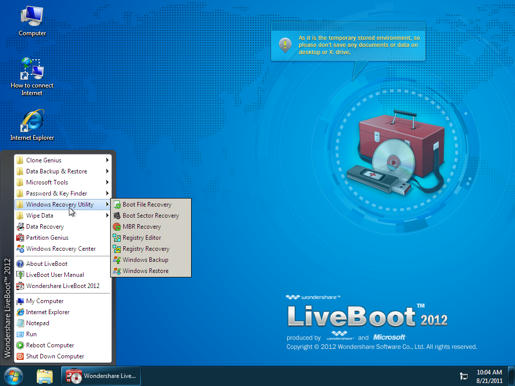515x386 pixels.
Task: Click Windows Recovery Utility submenu arrow
Action: (x=107, y=204)
